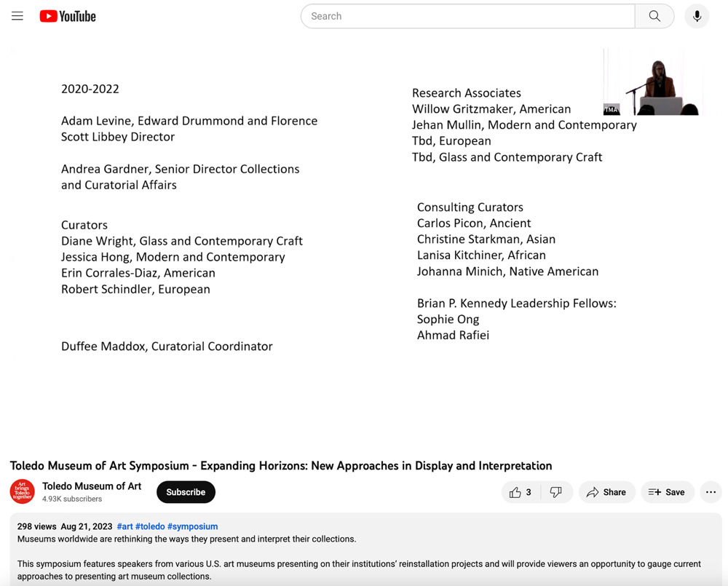
Task: Click 'Ahmad Rafiei' name on slide
Action: 453,336
